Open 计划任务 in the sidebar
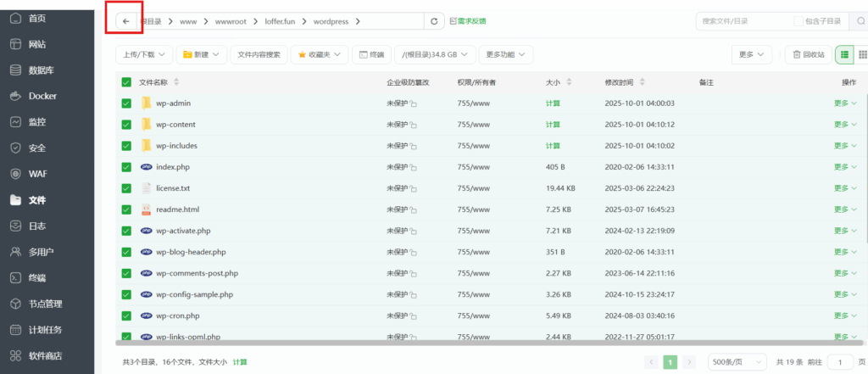Screen dimensions: 868x374 (47, 330)
